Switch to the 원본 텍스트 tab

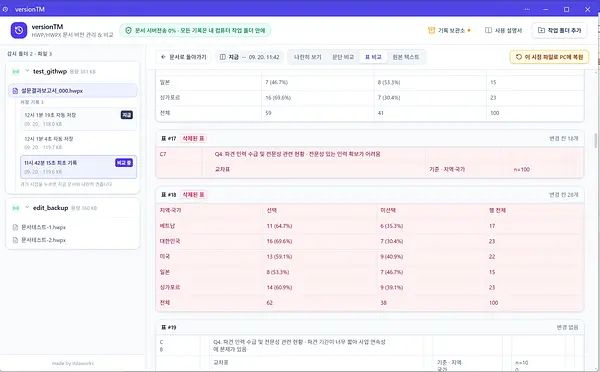coord(406,57)
